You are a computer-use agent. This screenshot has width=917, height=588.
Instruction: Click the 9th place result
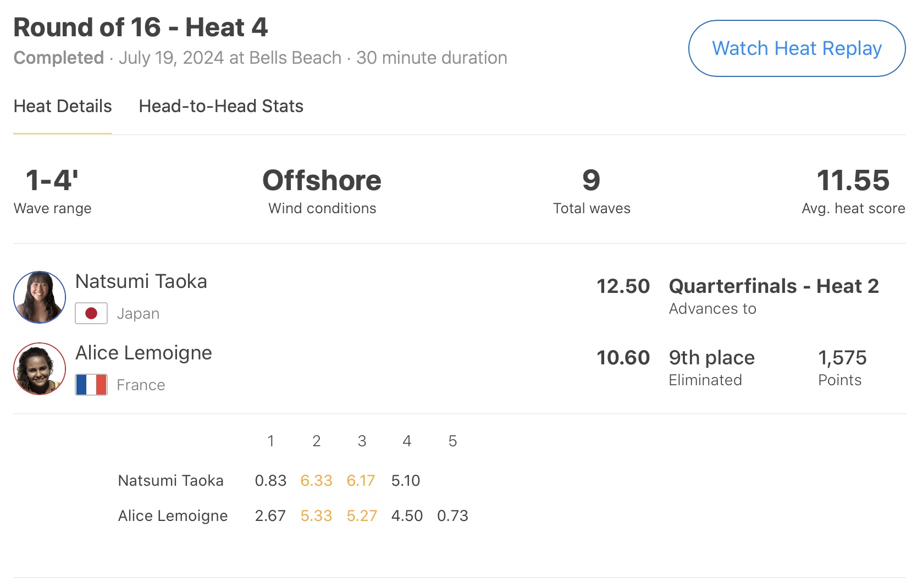(711, 358)
